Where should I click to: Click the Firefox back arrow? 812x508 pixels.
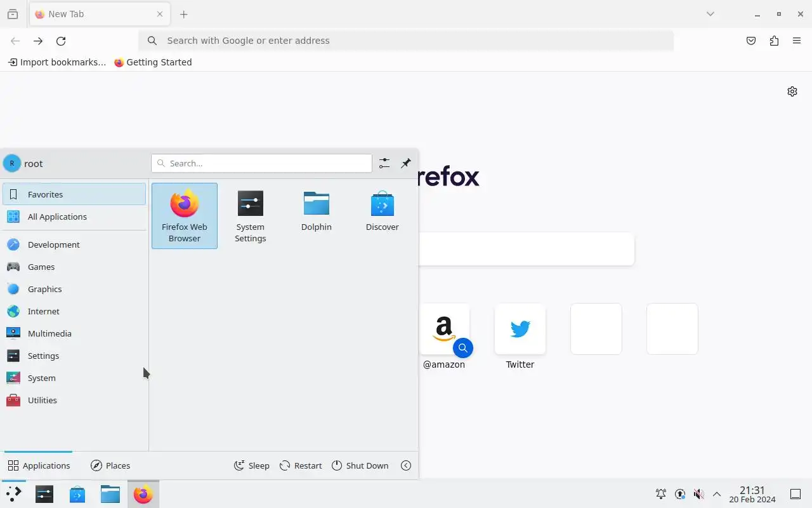15,41
